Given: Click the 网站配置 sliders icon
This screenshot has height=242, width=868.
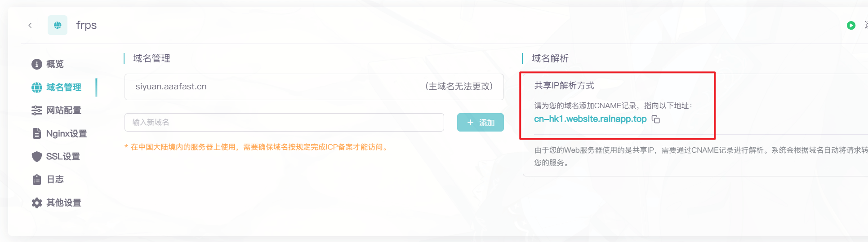Looking at the screenshot, I should tap(37, 110).
